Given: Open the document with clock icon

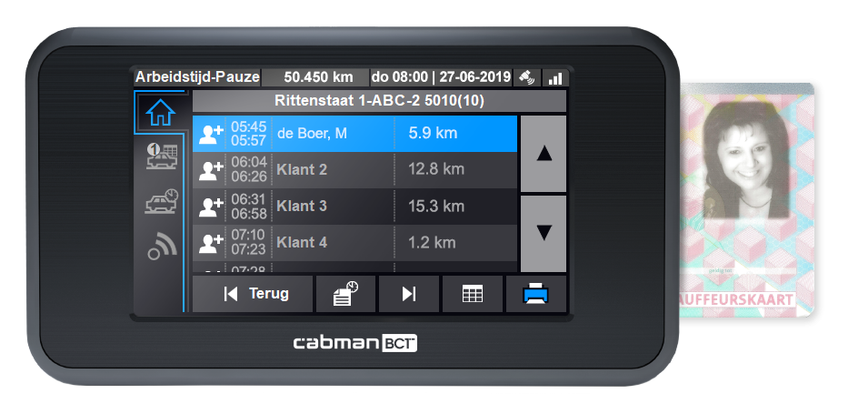Looking at the screenshot, I should pyautogui.click(x=345, y=294).
